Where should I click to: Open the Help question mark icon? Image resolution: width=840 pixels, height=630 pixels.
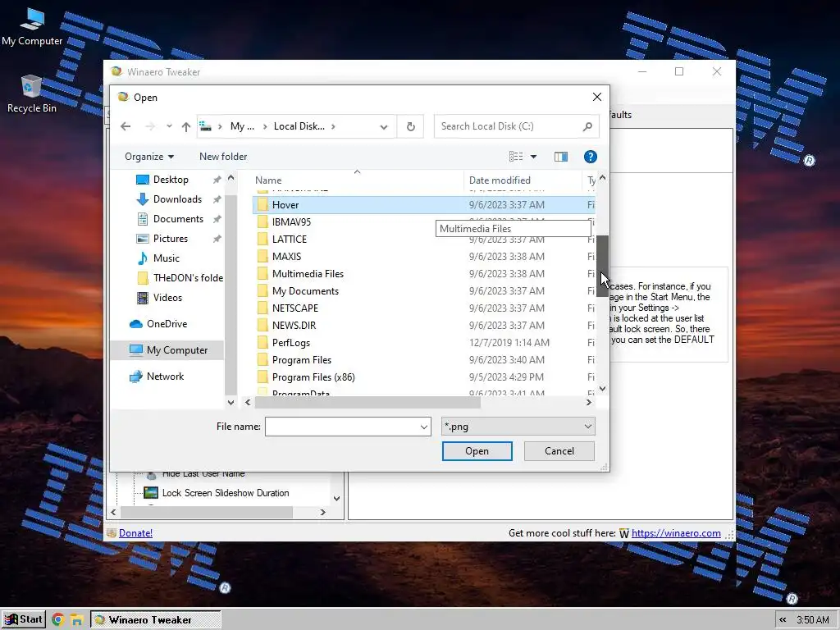click(590, 157)
